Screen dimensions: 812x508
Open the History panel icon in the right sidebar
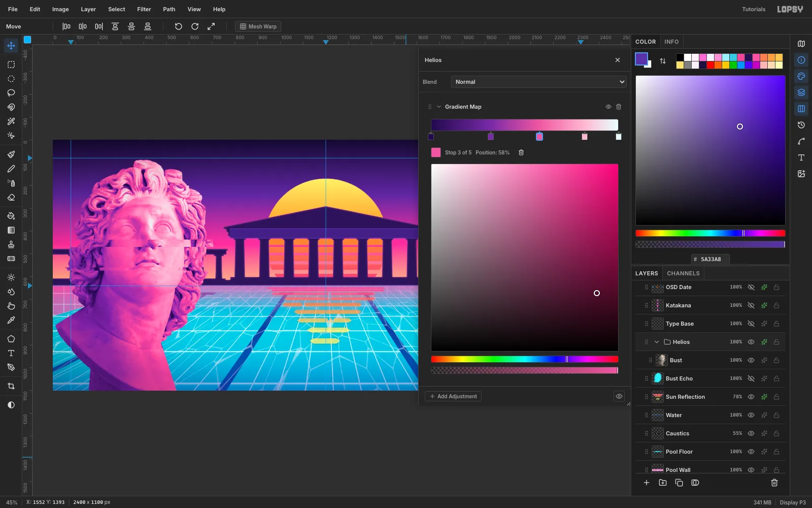click(x=801, y=125)
